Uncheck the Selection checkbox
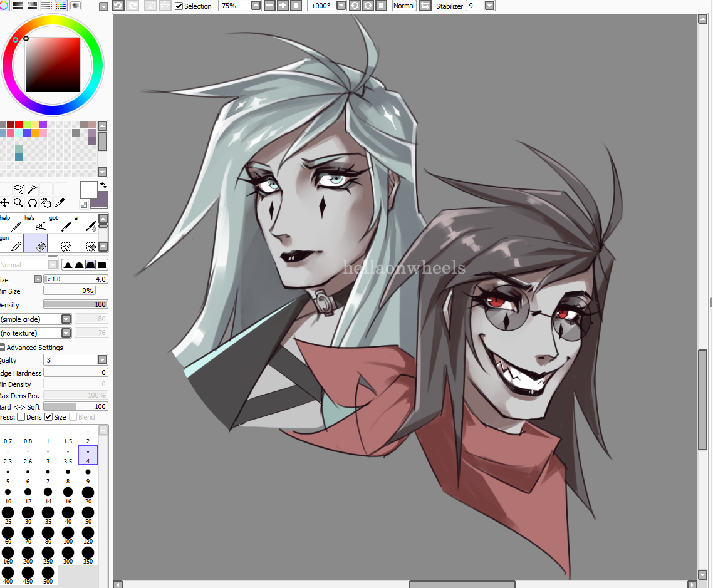Image resolution: width=713 pixels, height=588 pixels. [179, 6]
